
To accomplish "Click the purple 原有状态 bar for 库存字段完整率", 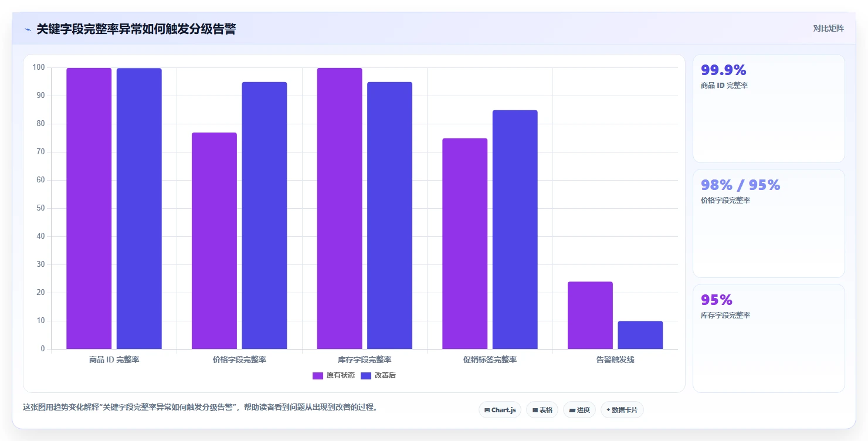I will click(340, 209).
